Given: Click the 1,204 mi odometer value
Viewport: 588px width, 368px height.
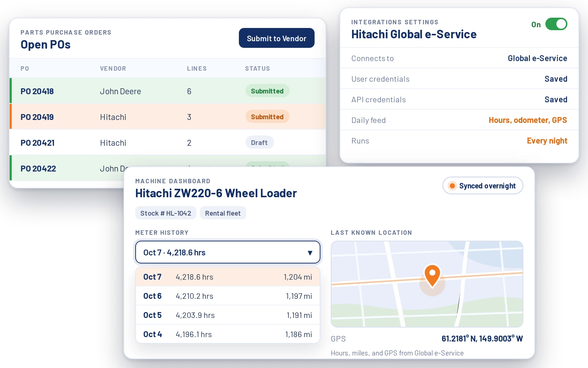Looking at the screenshot, I should click(x=298, y=277).
